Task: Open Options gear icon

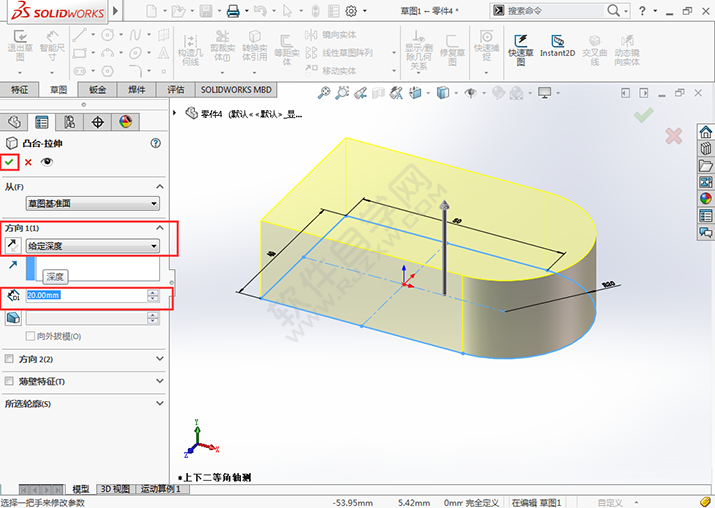Action: 351,10
